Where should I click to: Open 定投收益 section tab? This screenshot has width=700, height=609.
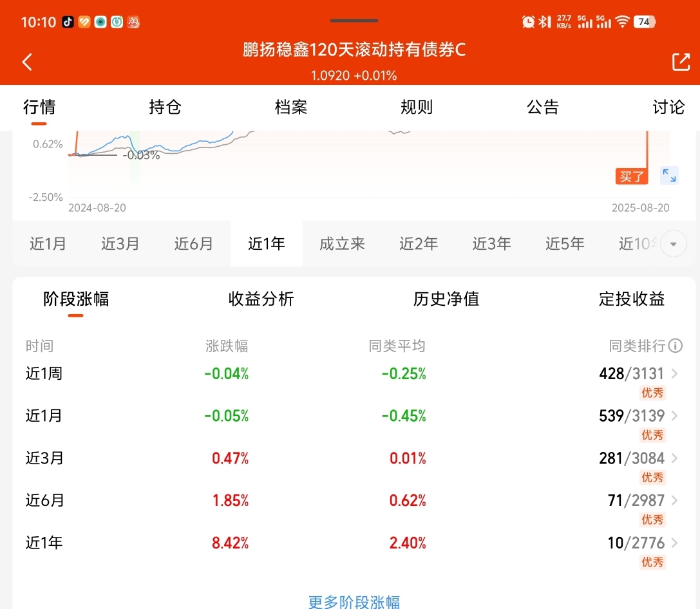[x=632, y=299]
